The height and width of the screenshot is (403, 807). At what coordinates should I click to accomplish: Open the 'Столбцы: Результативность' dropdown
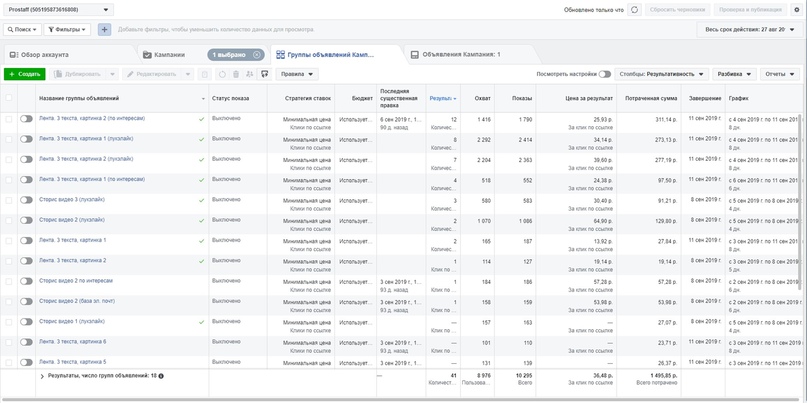663,74
